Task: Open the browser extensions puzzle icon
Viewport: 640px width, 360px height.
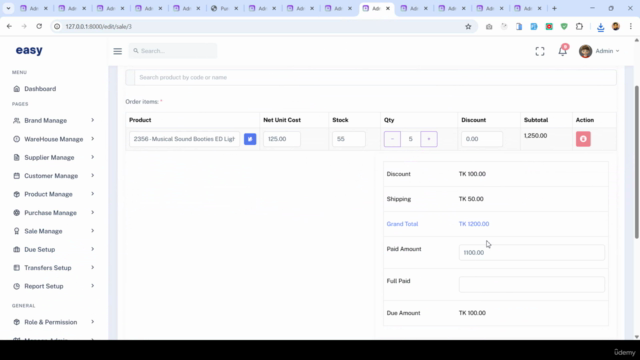Action: 579,27
